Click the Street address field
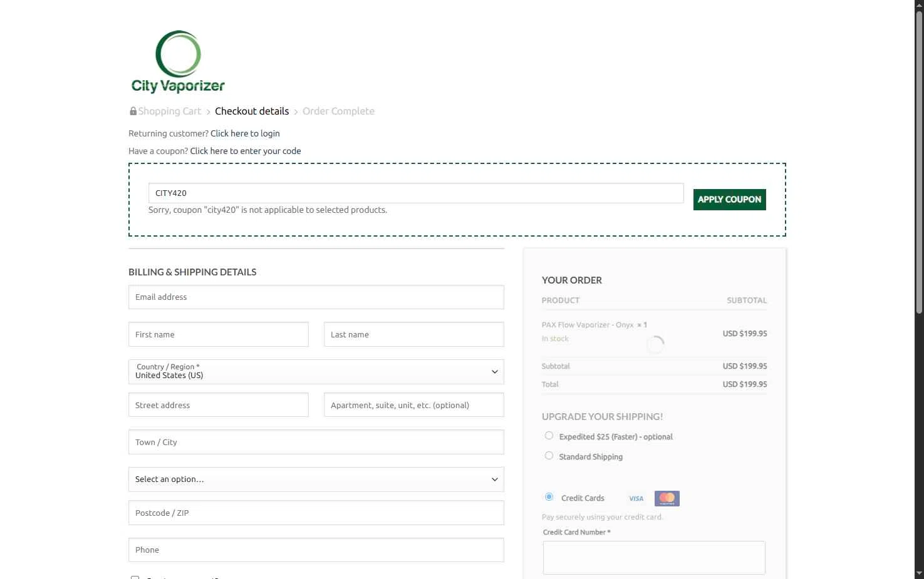This screenshot has height=579, width=924. coord(219,405)
